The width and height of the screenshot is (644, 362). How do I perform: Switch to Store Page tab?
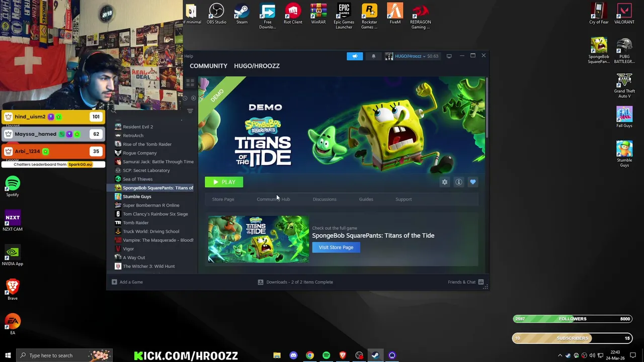[223, 199]
